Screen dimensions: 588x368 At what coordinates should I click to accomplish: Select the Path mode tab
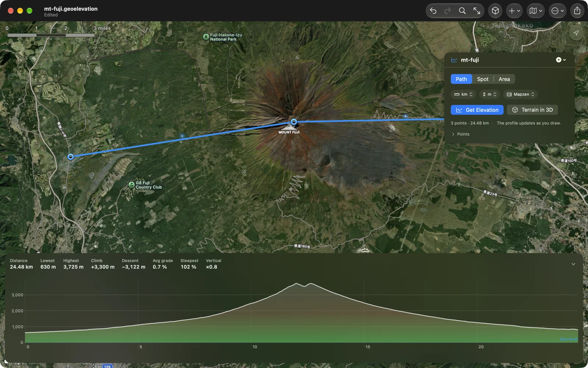[461, 79]
